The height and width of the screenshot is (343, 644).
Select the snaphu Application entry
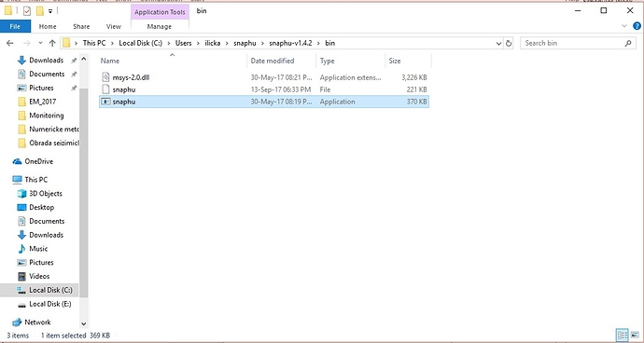point(264,102)
